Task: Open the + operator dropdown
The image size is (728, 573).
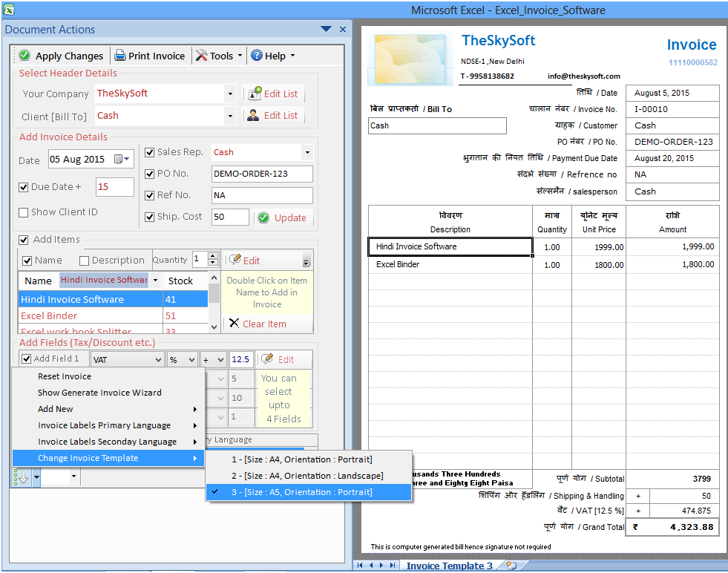Action: click(221, 360)
